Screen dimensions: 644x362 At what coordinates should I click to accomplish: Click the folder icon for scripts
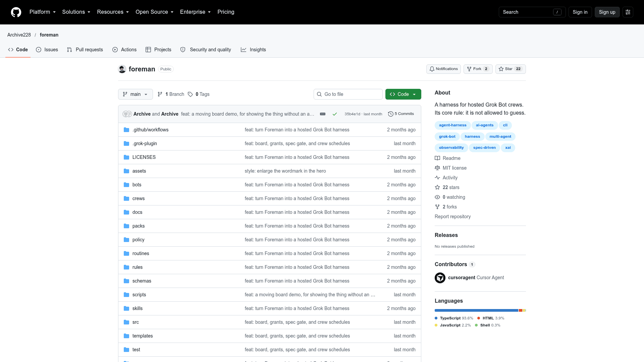coord(126,295)
